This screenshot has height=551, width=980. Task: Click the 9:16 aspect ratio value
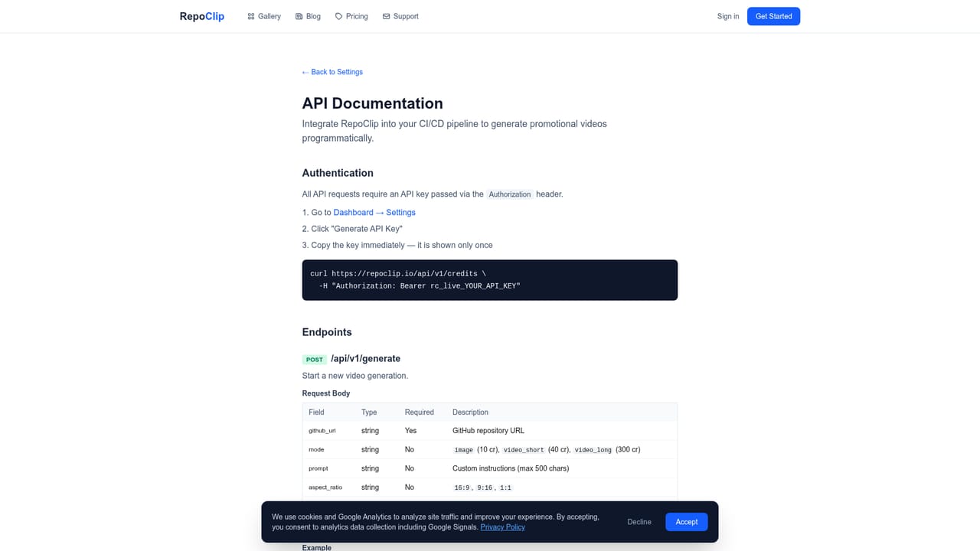(485, 487)
